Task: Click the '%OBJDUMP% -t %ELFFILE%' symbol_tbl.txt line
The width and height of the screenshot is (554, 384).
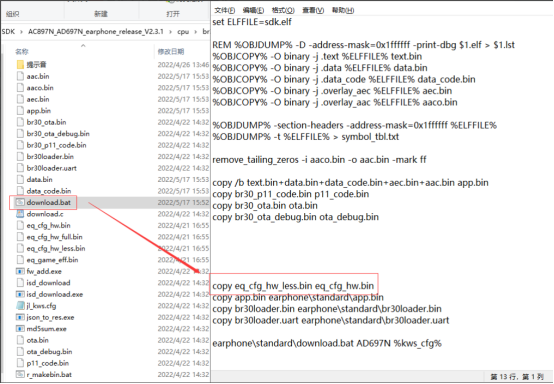Action: pyautogui.click(x=306, y=137)
